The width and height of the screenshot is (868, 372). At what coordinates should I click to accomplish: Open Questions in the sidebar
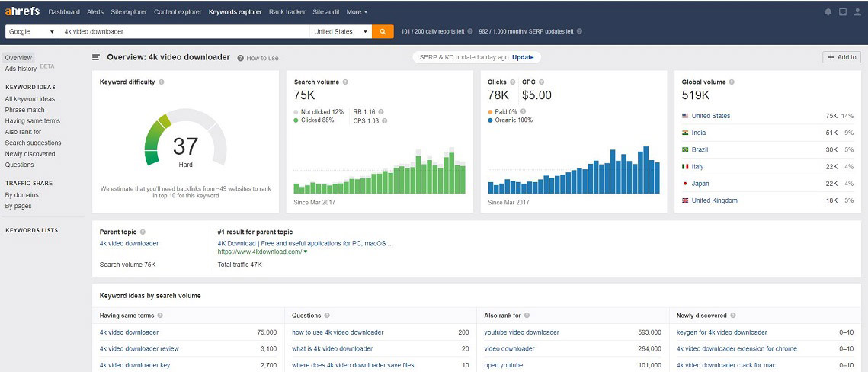(x=19, y=165)
